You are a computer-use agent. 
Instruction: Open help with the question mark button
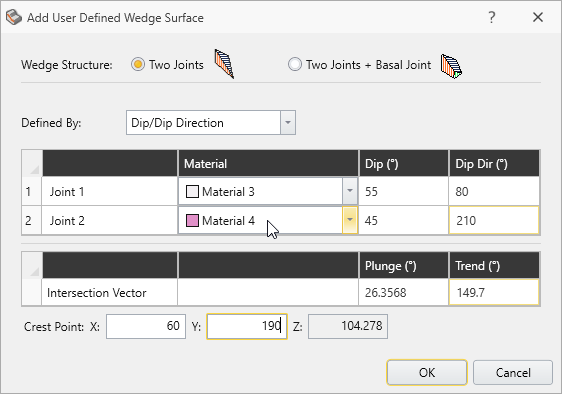pos(492,17)
